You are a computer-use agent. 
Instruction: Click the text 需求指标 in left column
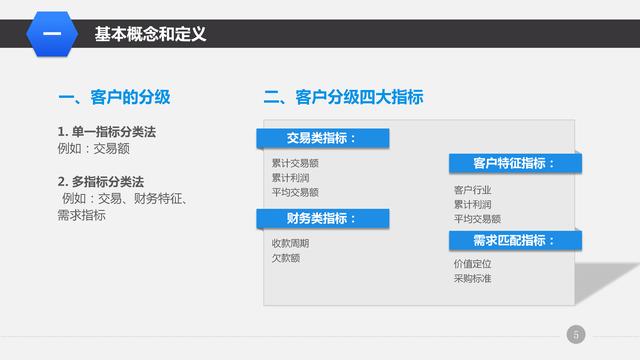pyautogui.click(x=82, y=215)
